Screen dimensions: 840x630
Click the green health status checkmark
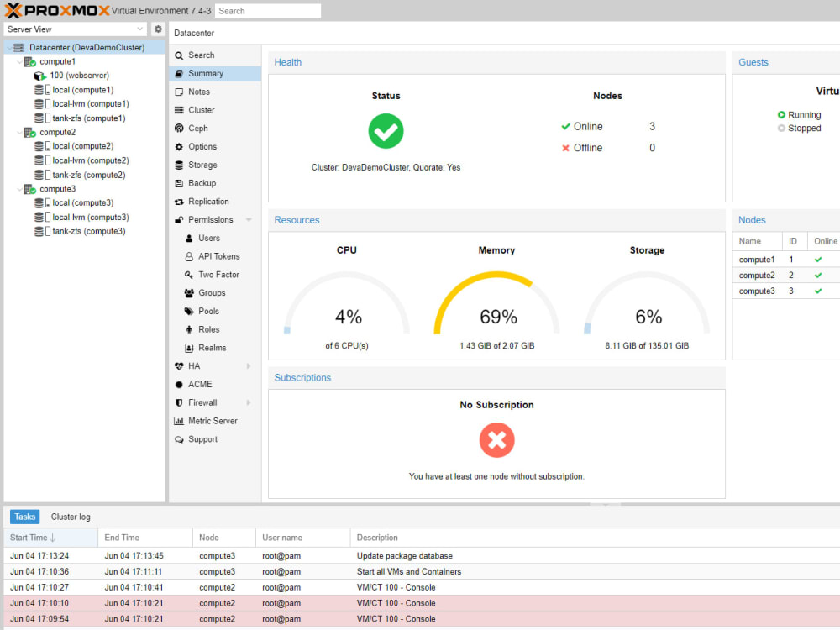point(386,131)
